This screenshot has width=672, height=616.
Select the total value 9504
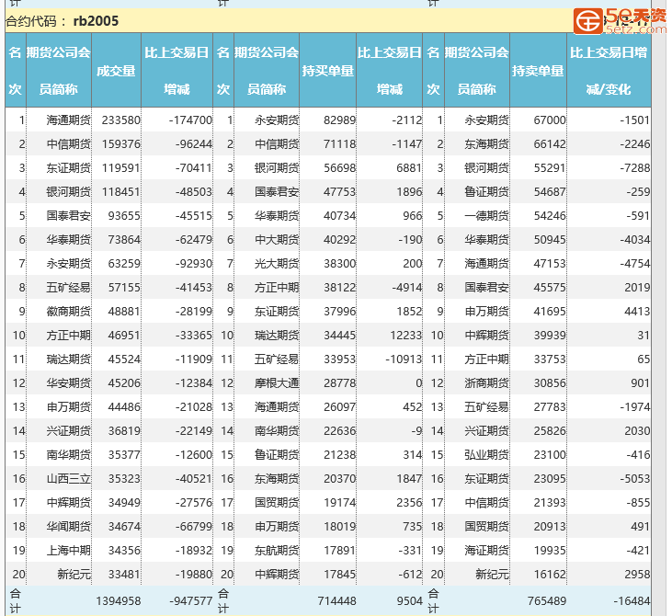[x=409, y=601]
